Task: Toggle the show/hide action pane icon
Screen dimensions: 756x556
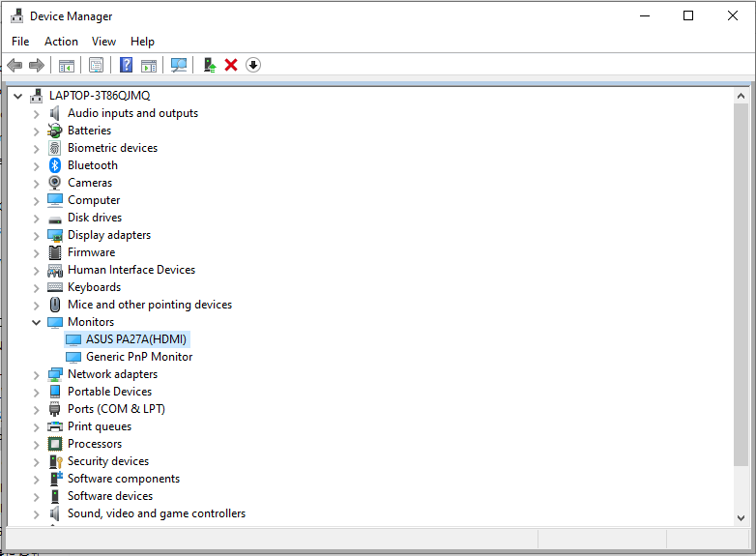Action: pyautogui.click(x=149, y=65)
